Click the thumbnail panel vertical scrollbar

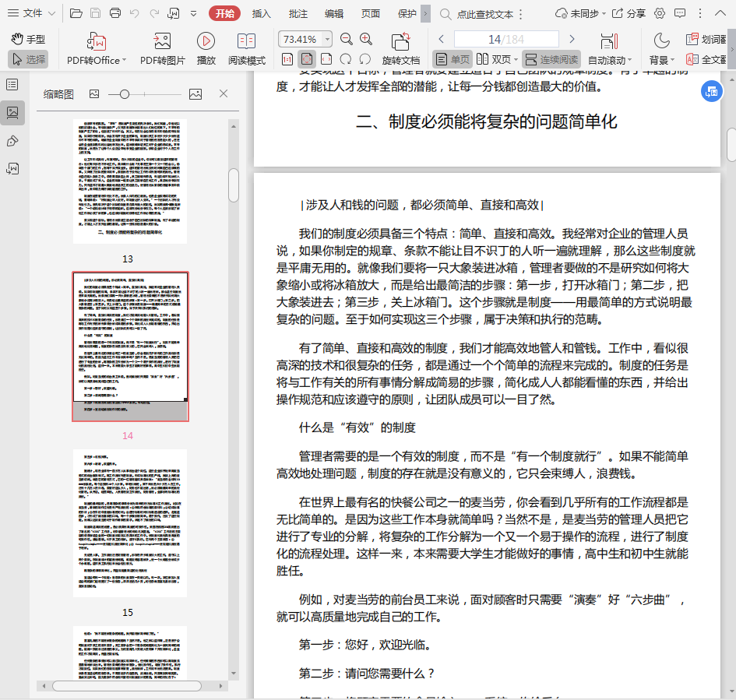(234, 185)
